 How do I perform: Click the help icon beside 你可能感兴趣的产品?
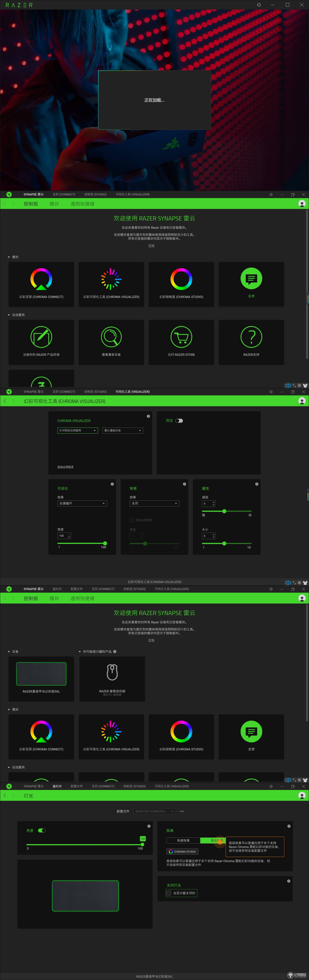pyautogui.click(x=115, y=652)
